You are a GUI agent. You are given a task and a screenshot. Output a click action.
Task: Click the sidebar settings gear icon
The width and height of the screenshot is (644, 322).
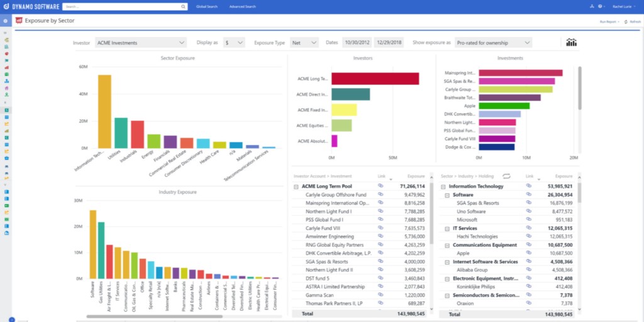[5, 21]
